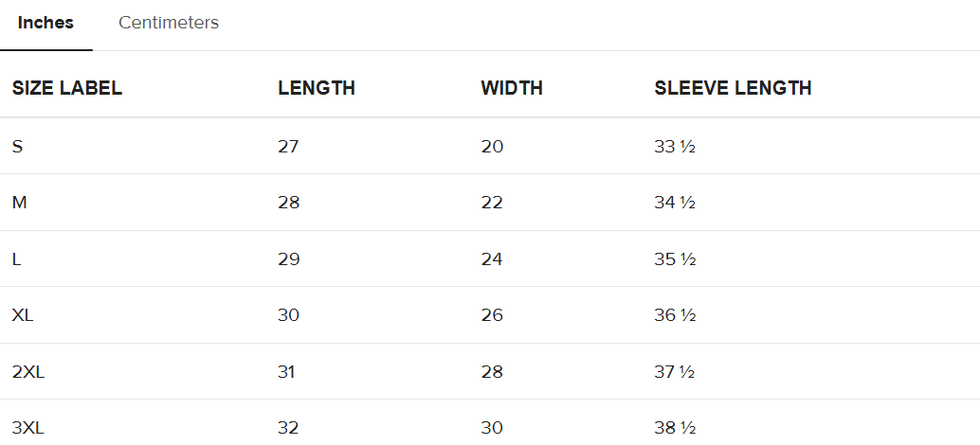Click the sleeve length 35 ½ value

(x=675, y=259)
